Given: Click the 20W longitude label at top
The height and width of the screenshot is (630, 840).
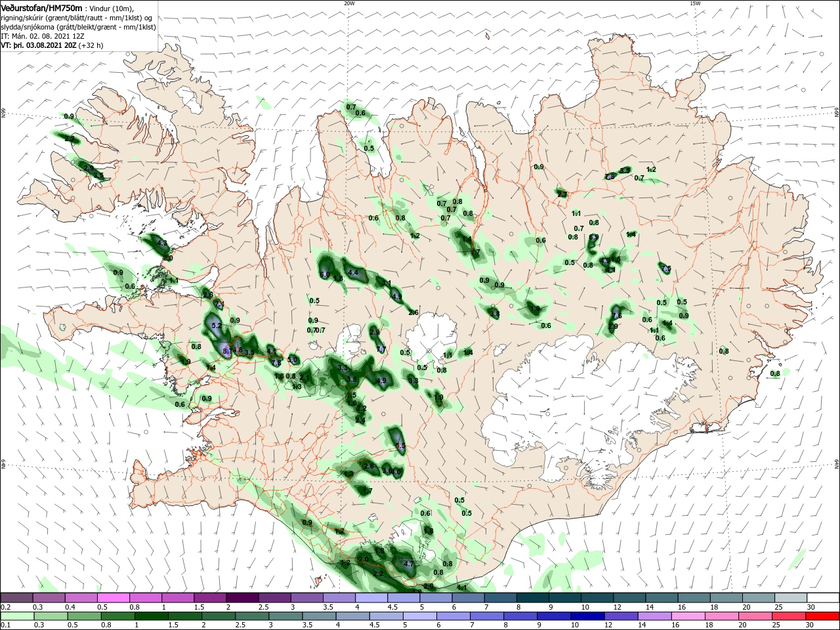Looking at the screenshot, I should point(349,3).
